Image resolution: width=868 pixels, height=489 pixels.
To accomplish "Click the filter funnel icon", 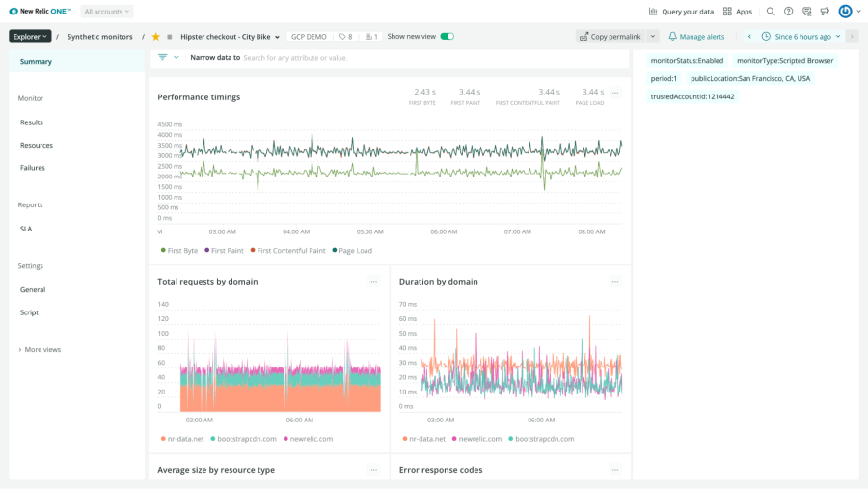I will [x=162, y=57].
